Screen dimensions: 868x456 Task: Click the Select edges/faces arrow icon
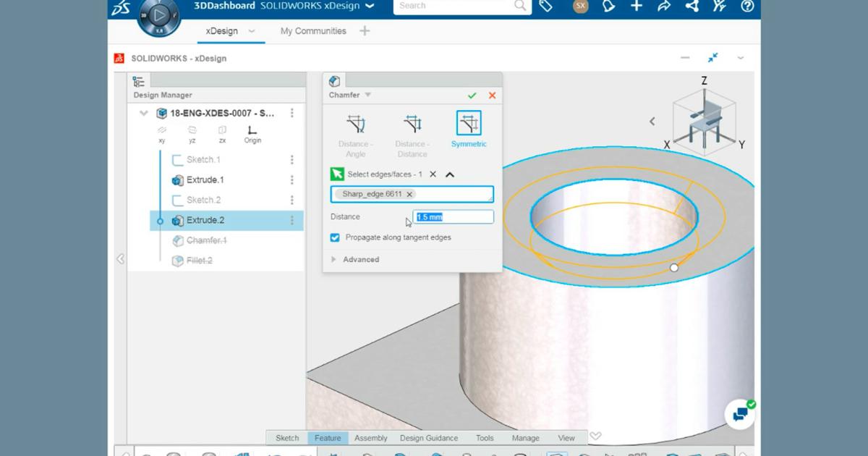click(x=335, y=174)
